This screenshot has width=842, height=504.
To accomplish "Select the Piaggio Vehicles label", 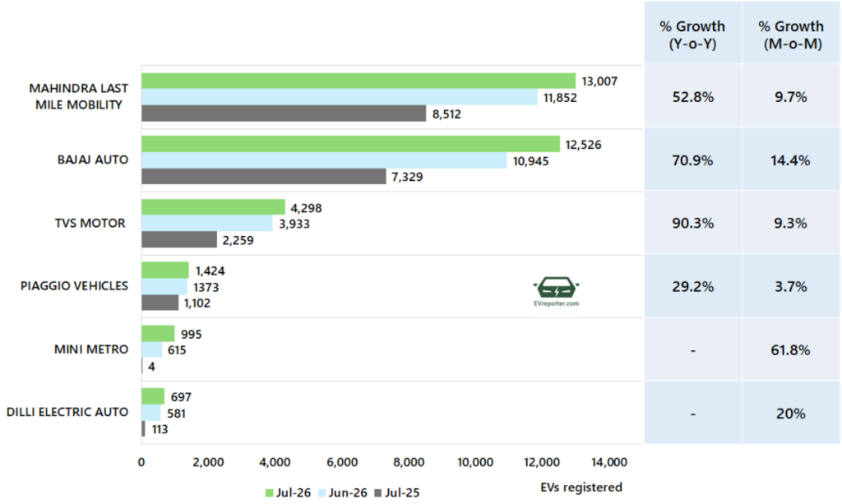I will 74,285.
